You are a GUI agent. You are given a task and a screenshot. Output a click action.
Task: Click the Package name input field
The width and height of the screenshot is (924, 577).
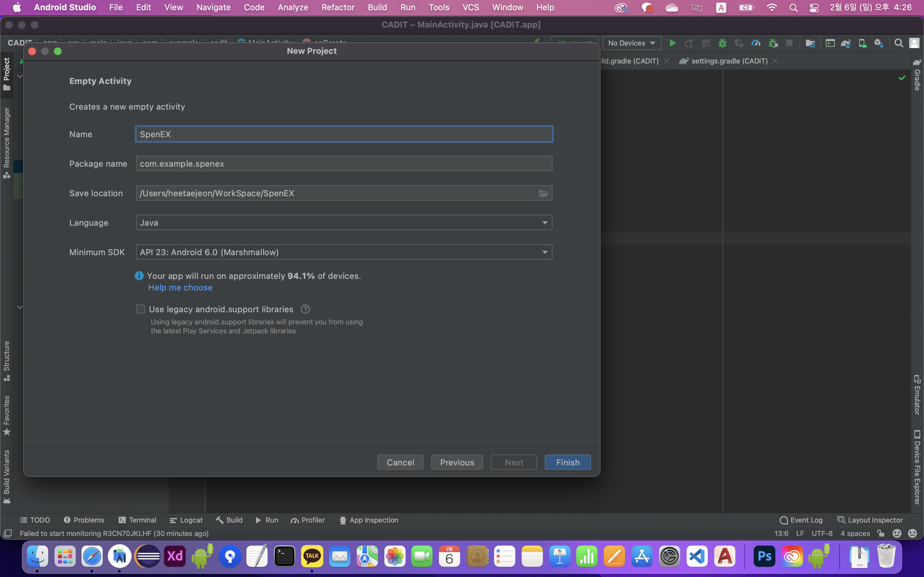coord(344,164)
